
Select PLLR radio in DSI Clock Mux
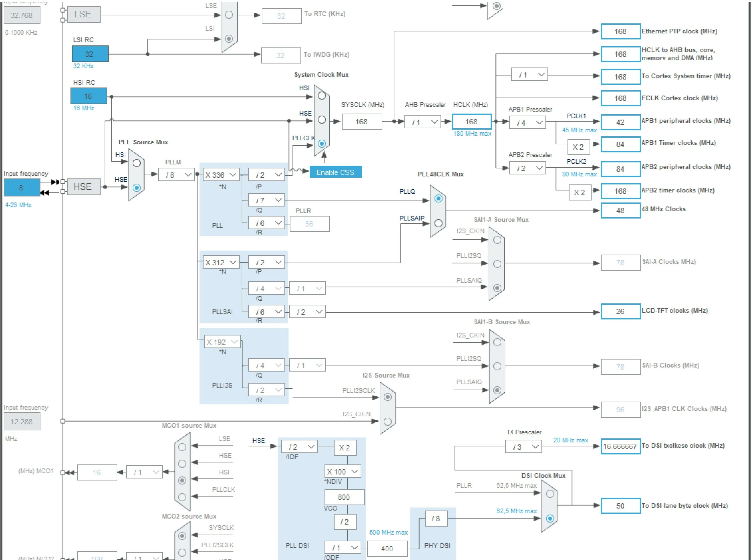click(x=550, y=494)
